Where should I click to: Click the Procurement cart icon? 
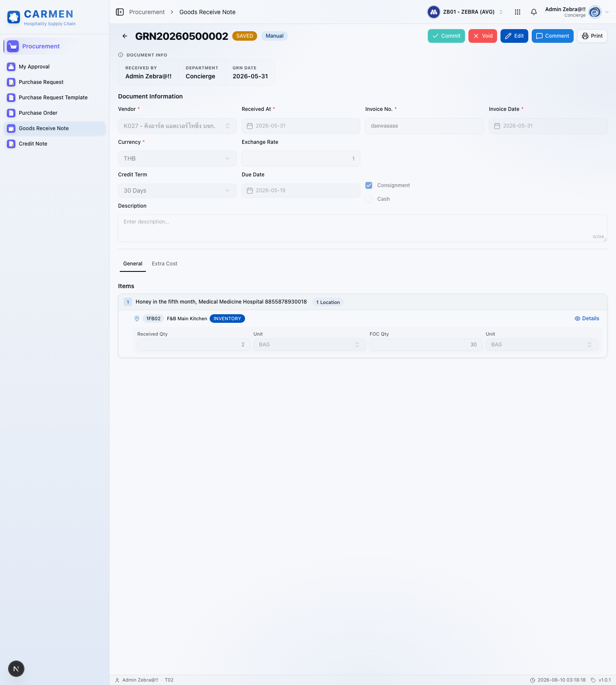pyautogui.click(x=13, y=46)
